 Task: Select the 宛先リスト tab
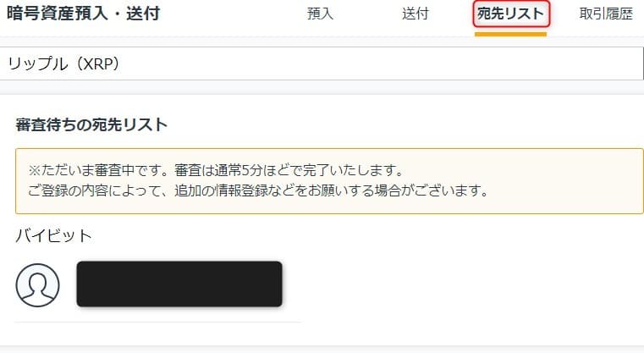(x=510, y=14)
